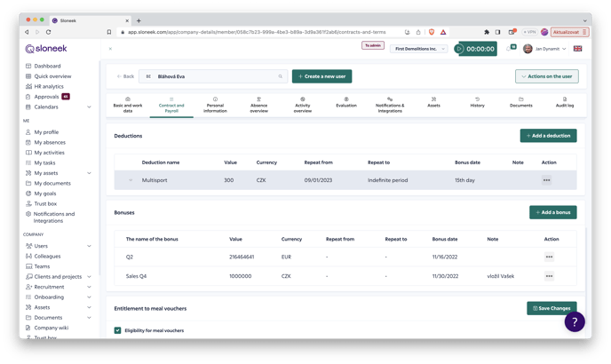Image resolution: width=611 pixels, height=364 pixels.
Task: Click the Sloneek logo
Action: coord(46,49)
